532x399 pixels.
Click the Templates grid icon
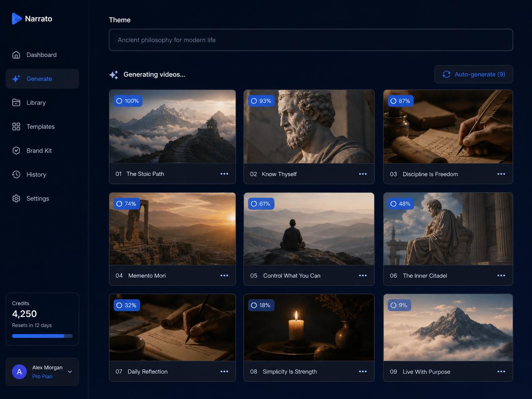[16, 127]
